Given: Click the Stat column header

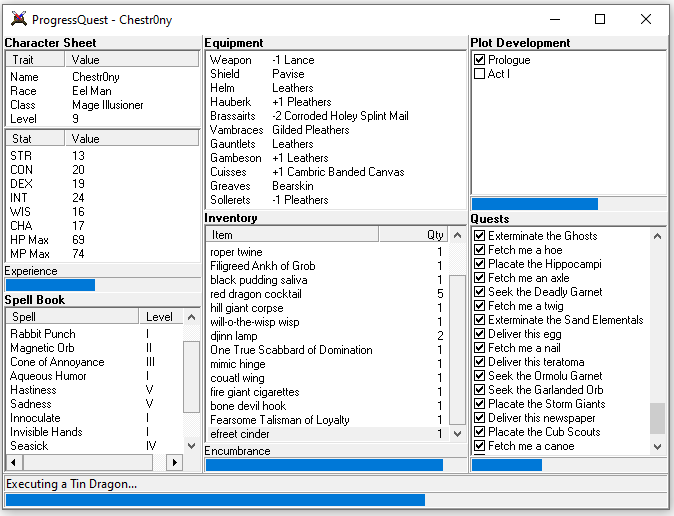Looking at the screenshot, I should click(x=35, y=138).
